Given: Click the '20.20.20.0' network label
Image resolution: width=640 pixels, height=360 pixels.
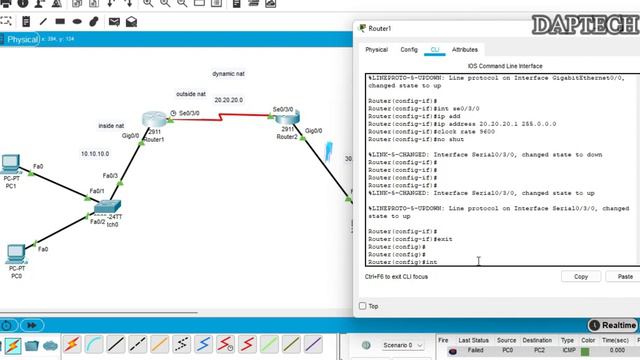Looking at the screenshot, I should click(x=228, y=100).
